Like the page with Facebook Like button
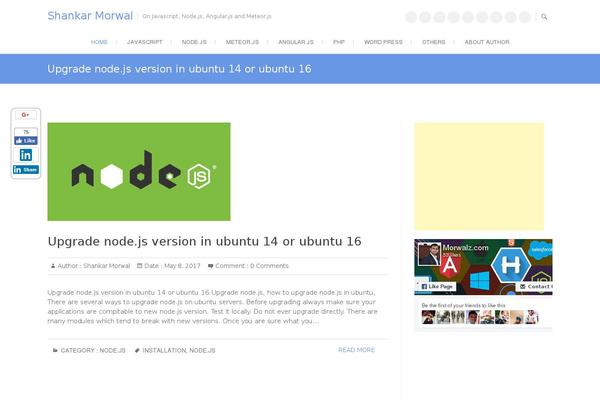The width and height of the screenshot is (600, 400). (x=26, y=140)
